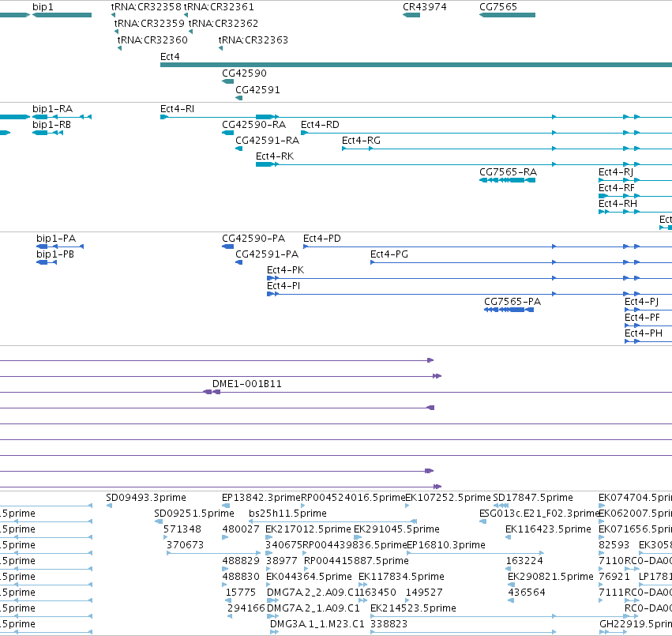Viewport: 672px width, 636px height.
Task: Click SD09493.3prime EST label
Action: coord(146,498)
